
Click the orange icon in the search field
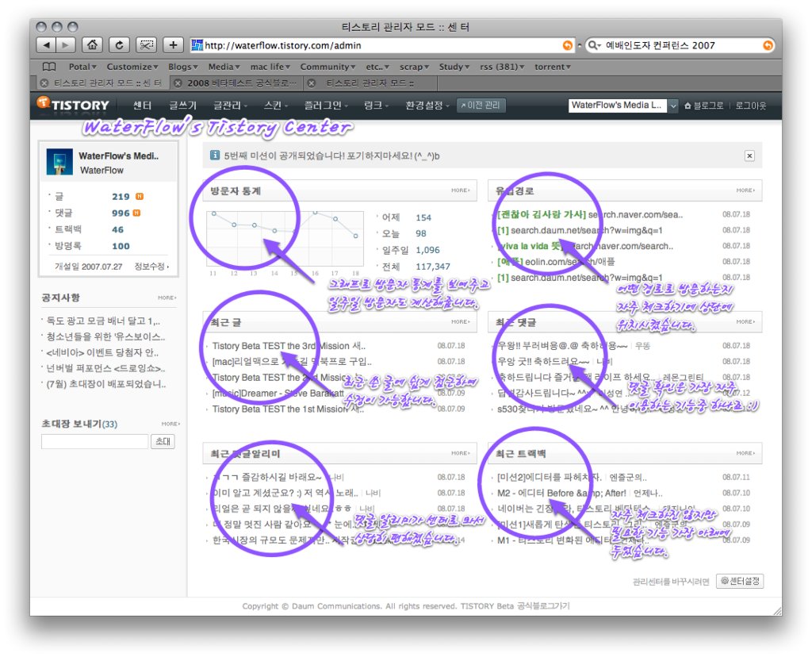click(768, 45)
